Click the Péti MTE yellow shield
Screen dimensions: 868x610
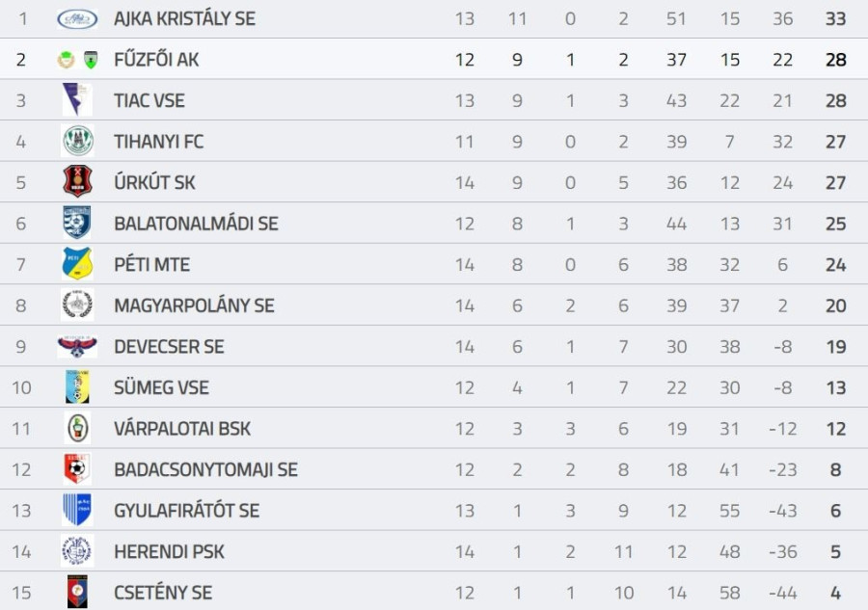click(x=77, y=264)
